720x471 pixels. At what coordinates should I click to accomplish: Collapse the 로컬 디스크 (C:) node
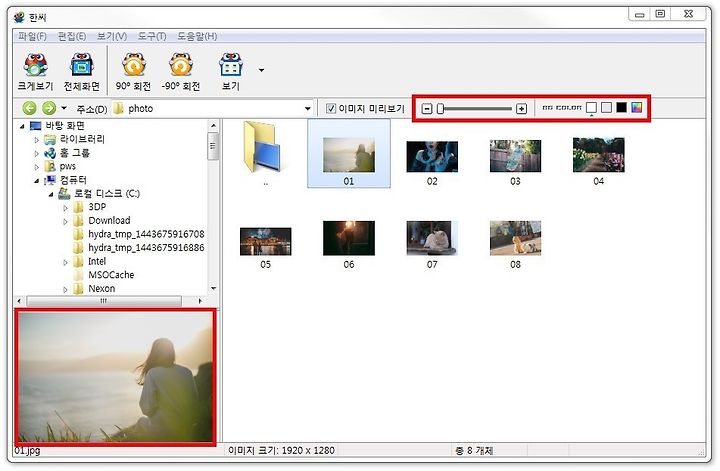(51, 195)
